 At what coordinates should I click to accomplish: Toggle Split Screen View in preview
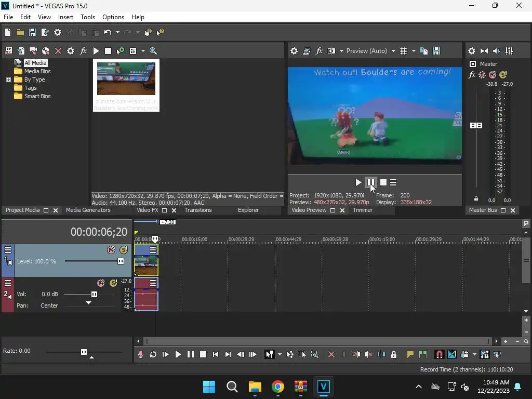[331, 51]
